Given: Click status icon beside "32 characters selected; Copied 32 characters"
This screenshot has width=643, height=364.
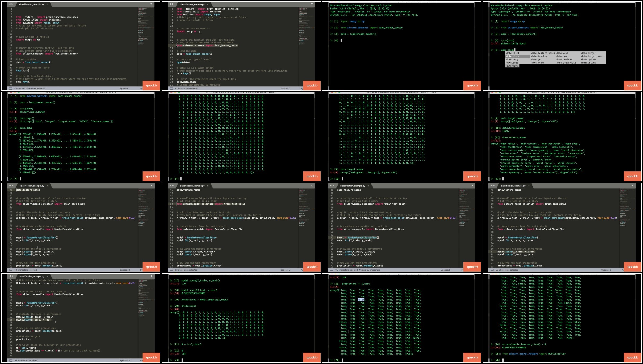Looking at the screenshot, I should click(x=332, y=270).
